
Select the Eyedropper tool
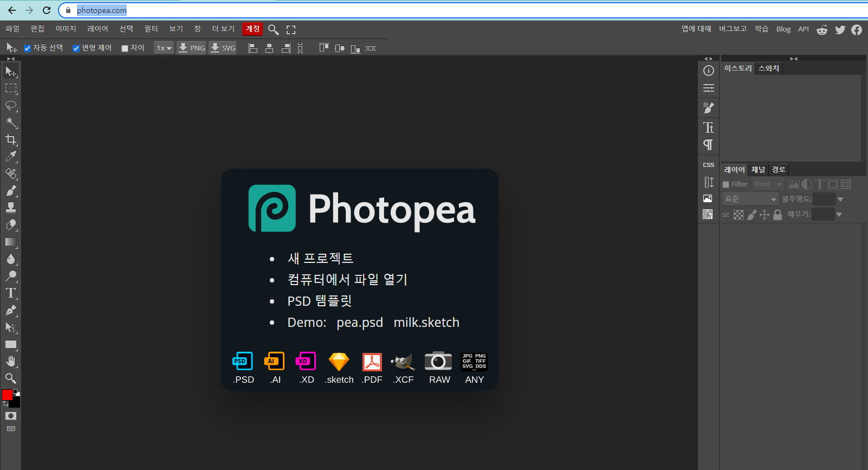click(11, 157)
